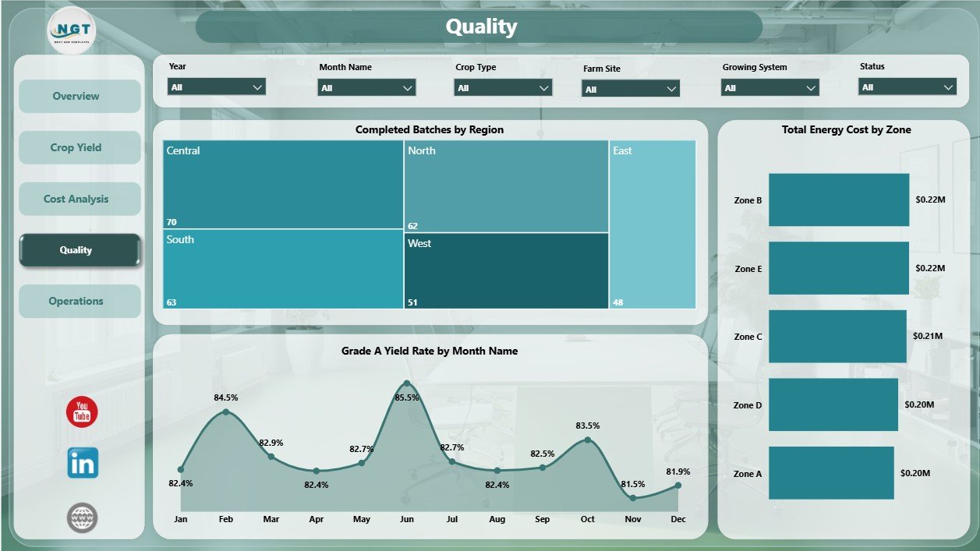Viewport: 980px width, 551px height.
Task: Open the YouTube icon link
Action: [x=82, y=412]
